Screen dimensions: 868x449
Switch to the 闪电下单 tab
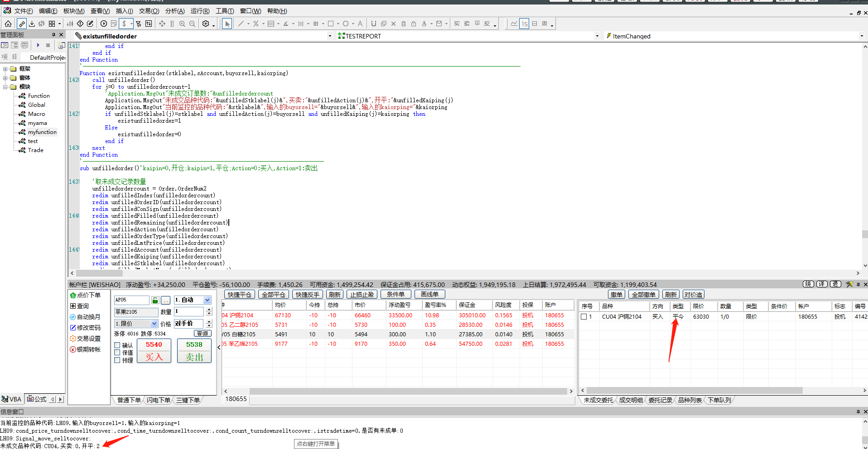click(x=158, y=400)
